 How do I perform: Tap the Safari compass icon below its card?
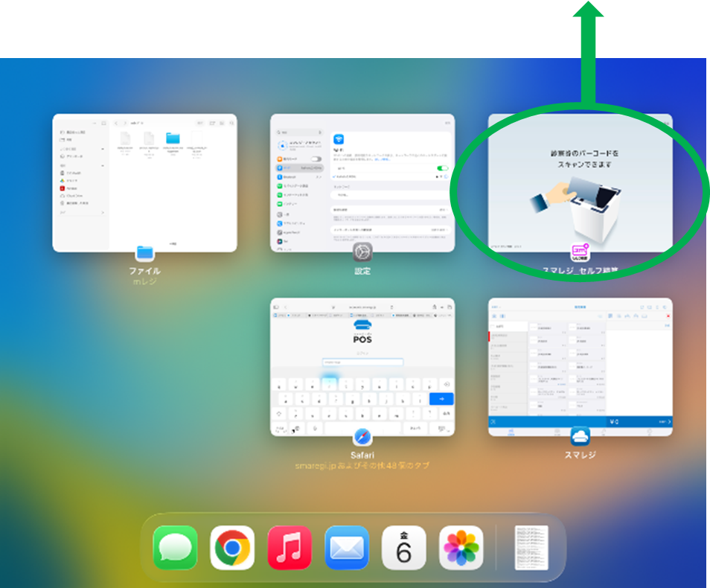tap(362, 436)
